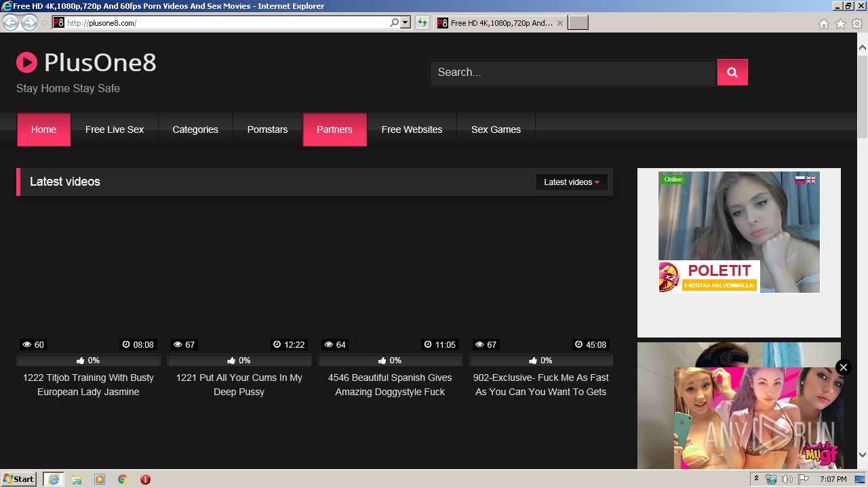Open the Windows Start button
This screenshot has width=868, height=488.
pyautogui.click(x=18, y=479)
